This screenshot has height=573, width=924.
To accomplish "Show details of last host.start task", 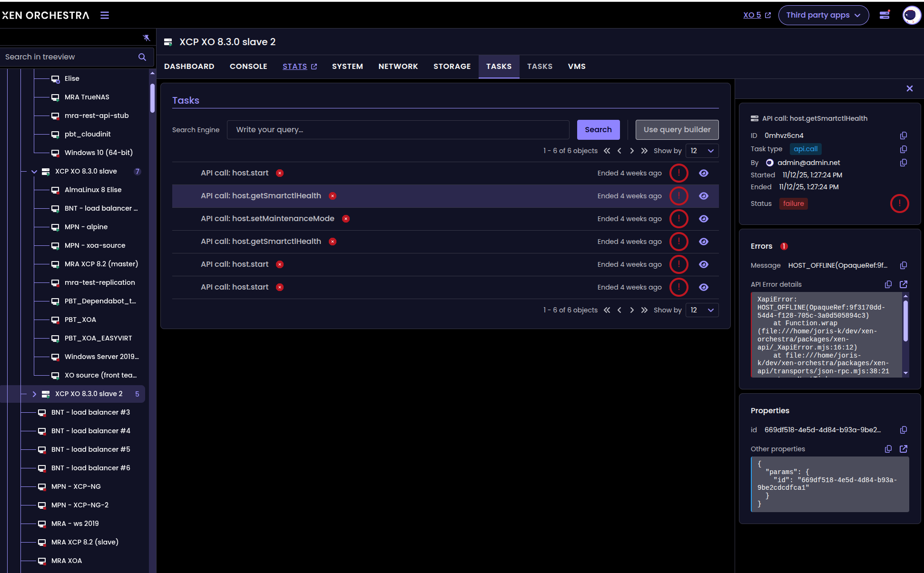I will click(703, 287).
